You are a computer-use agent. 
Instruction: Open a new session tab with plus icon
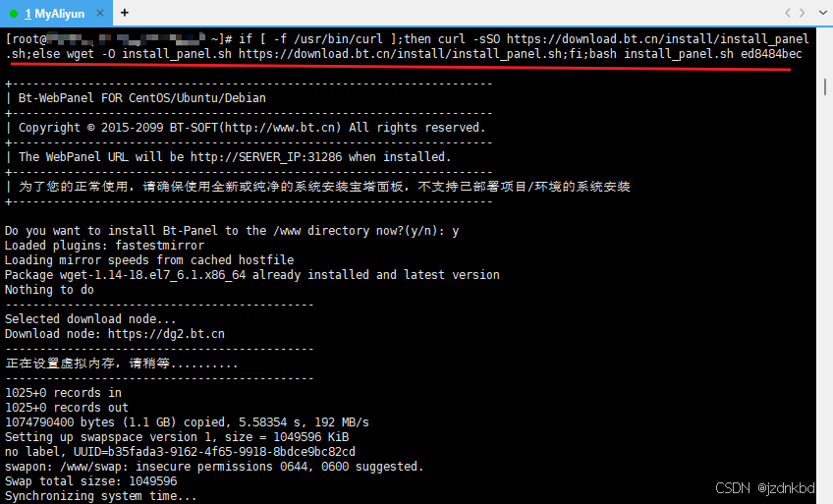click(x=125, y=13)
